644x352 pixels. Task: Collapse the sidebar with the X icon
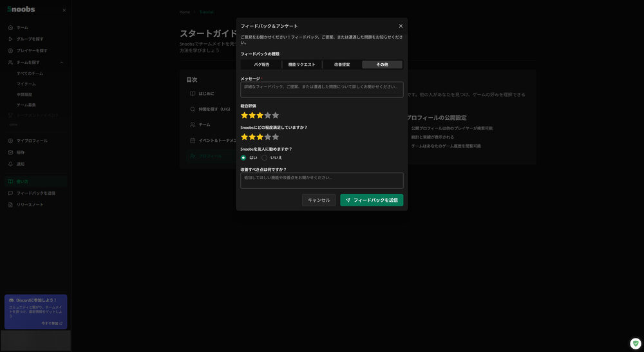coord(64,10)
